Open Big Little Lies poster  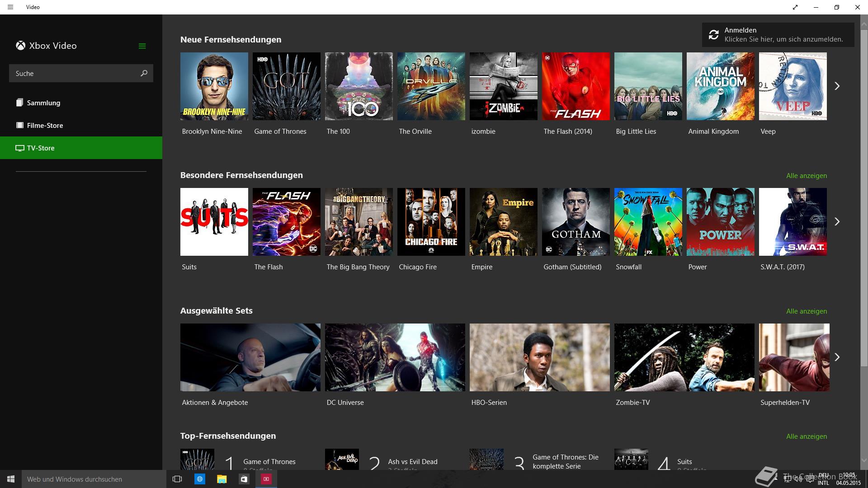tap(648, 86)
